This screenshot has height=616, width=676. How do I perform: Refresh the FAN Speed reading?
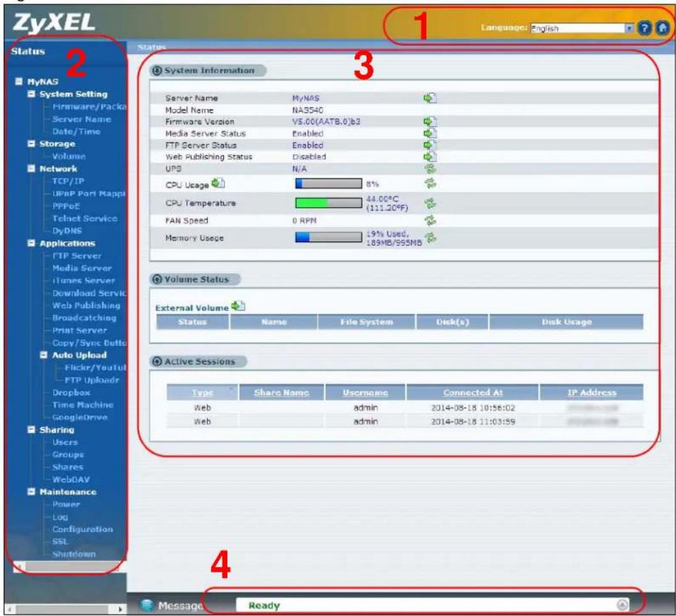coord(430,220)
